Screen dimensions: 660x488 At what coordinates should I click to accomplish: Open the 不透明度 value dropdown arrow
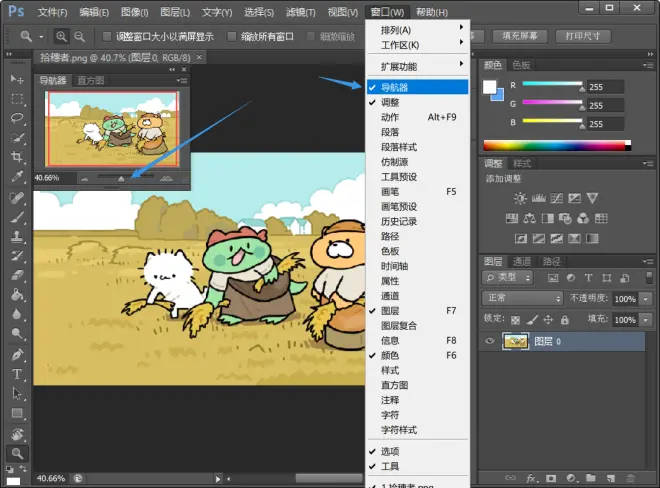click(646, 299)
